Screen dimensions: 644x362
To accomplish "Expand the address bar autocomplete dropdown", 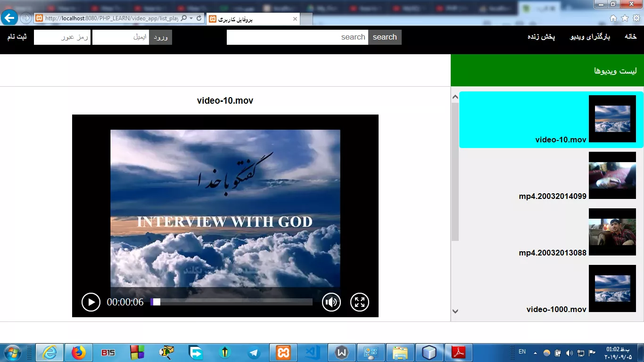I will 191,18.
